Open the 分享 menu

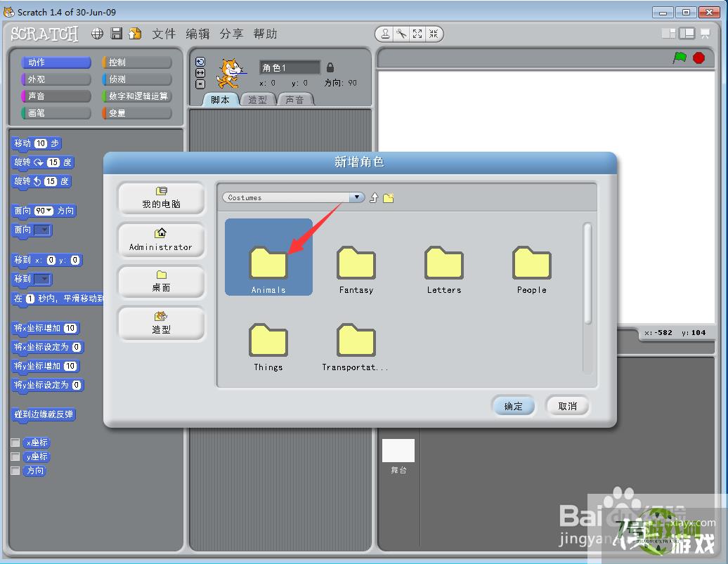[231, 34]
